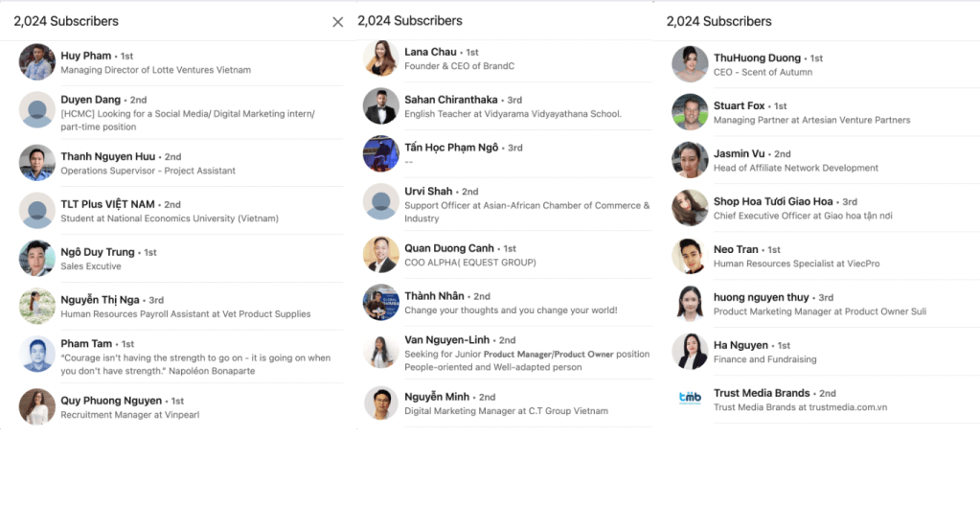Click Ha Nguyen's profile picture
980x506 pixels.
690,351
